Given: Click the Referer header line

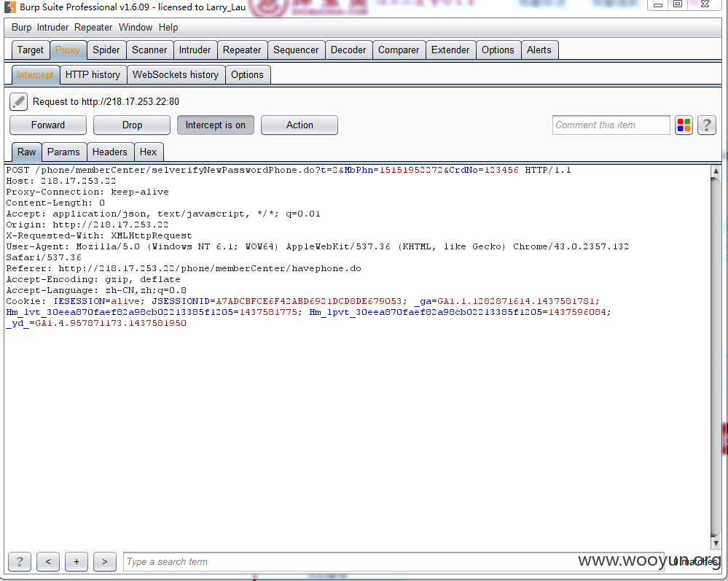Looking at the screenshot, I should tap(184, 268).
